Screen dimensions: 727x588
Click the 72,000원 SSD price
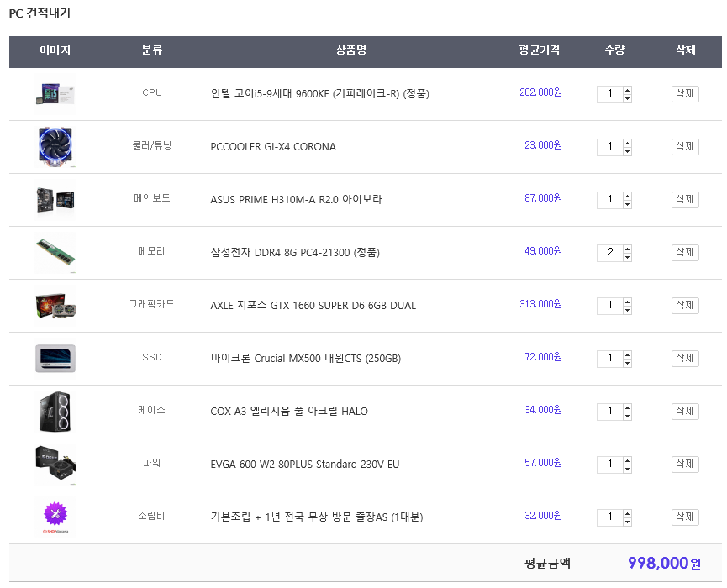coord(544,356)
